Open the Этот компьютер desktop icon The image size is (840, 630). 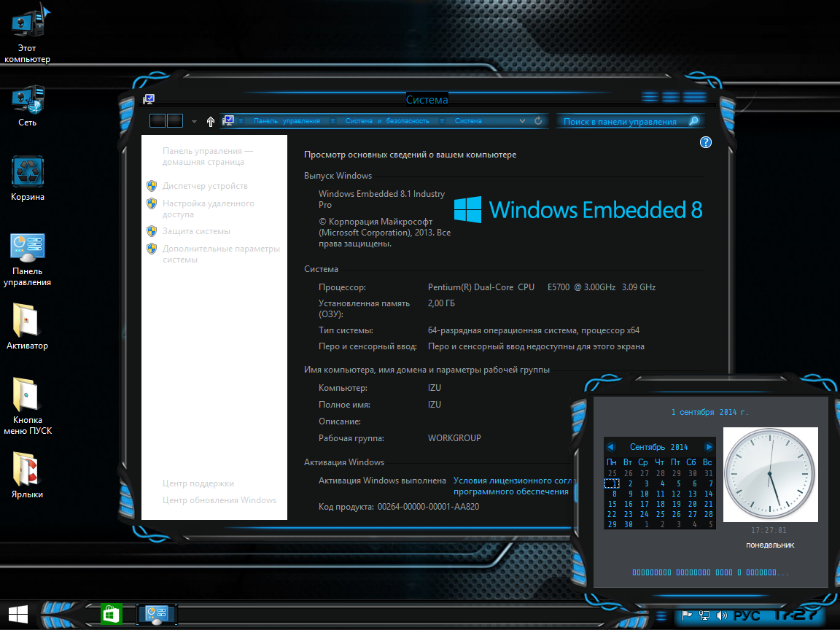(27, 34)
